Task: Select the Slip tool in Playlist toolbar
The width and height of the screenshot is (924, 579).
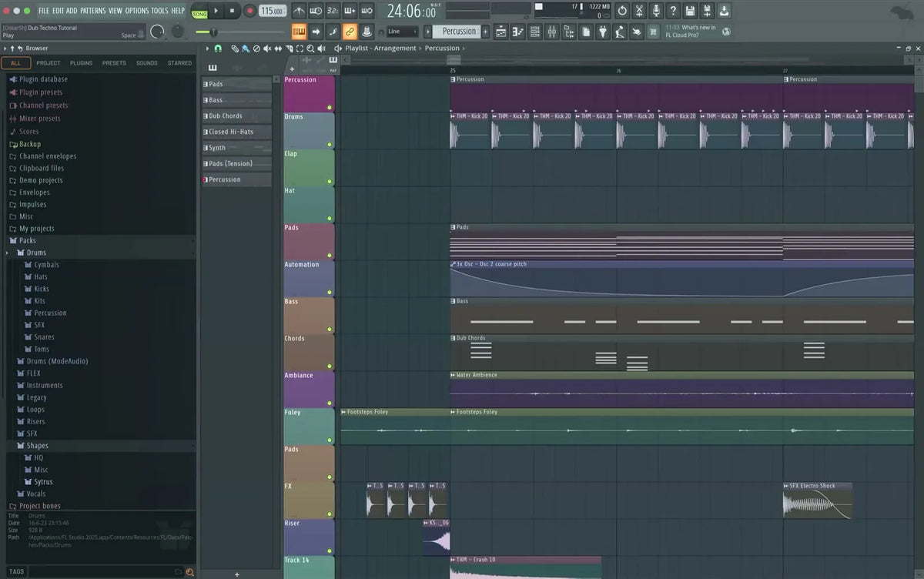Action: point(278,49)
